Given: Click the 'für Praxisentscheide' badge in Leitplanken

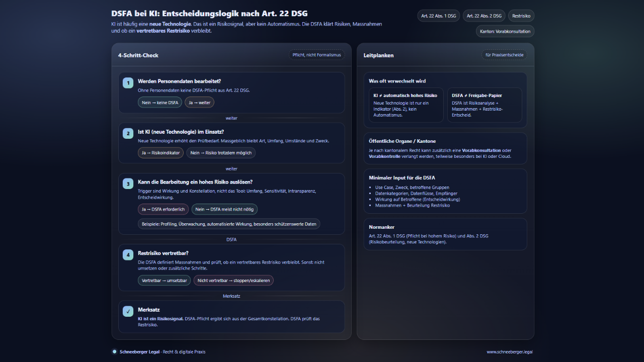Looking at the screenshot, I should (x=504, y=55).
